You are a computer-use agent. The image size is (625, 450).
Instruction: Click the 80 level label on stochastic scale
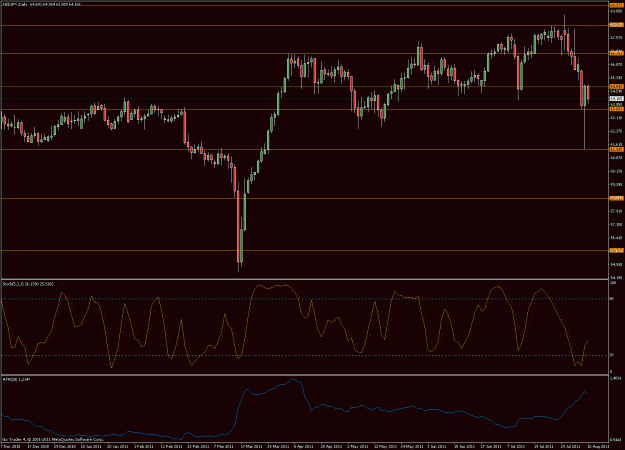point(612,299)
